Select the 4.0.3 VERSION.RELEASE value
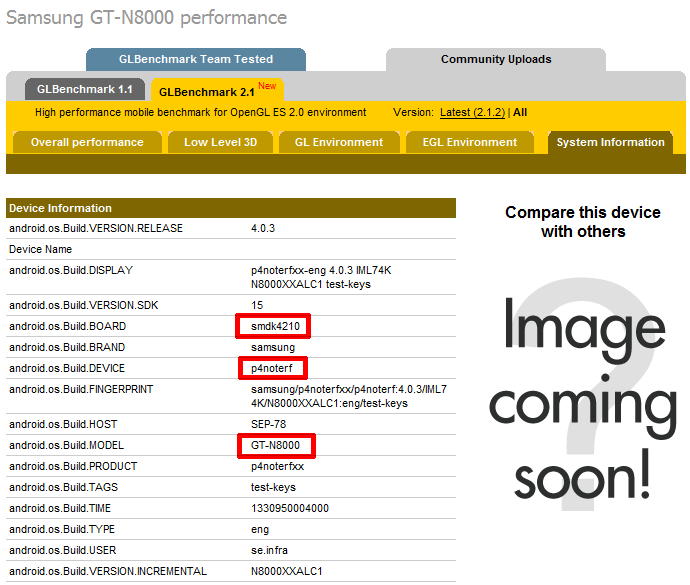The image size is (690, 585). pyautogui.click(x=263, y=228)
